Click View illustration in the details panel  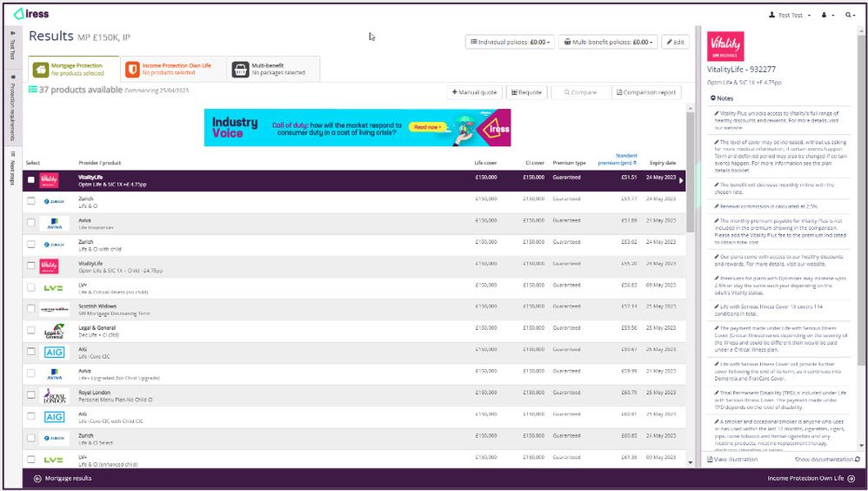click(x=732, y=460)
